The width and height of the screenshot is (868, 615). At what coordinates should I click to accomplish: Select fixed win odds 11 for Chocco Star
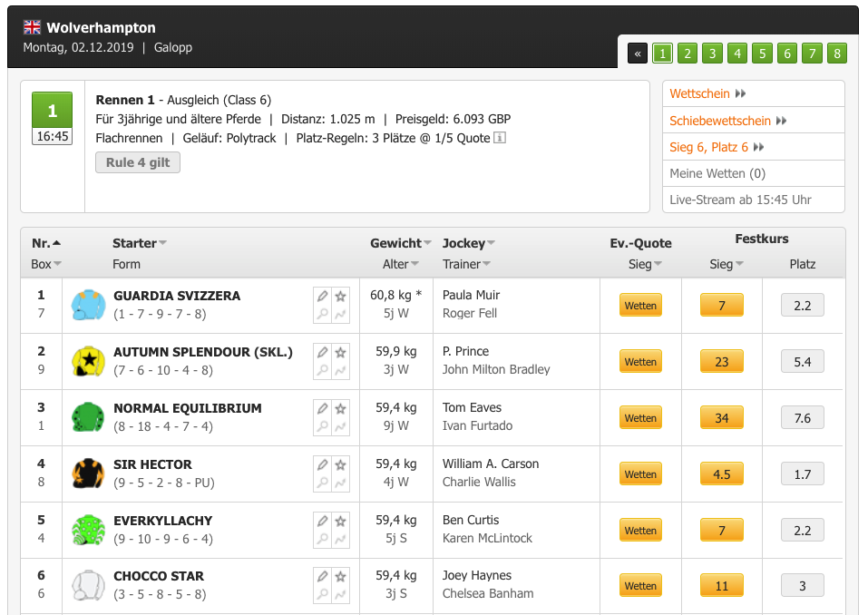pyautogui.click(x=722, y=586)
